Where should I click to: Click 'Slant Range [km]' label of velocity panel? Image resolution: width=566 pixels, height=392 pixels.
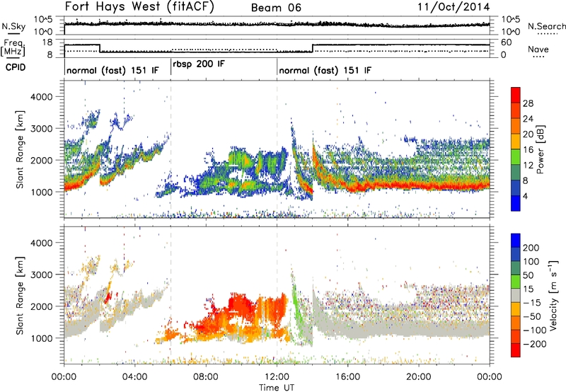tap(20, 295)
